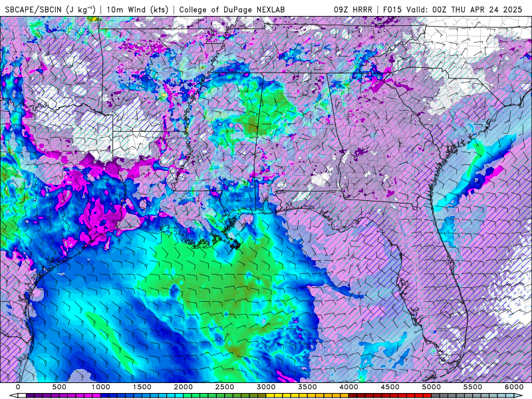This screenshot has width=532, height=399.
Task: Click the 5000 tick label on color scale
Action: [432, 387]
